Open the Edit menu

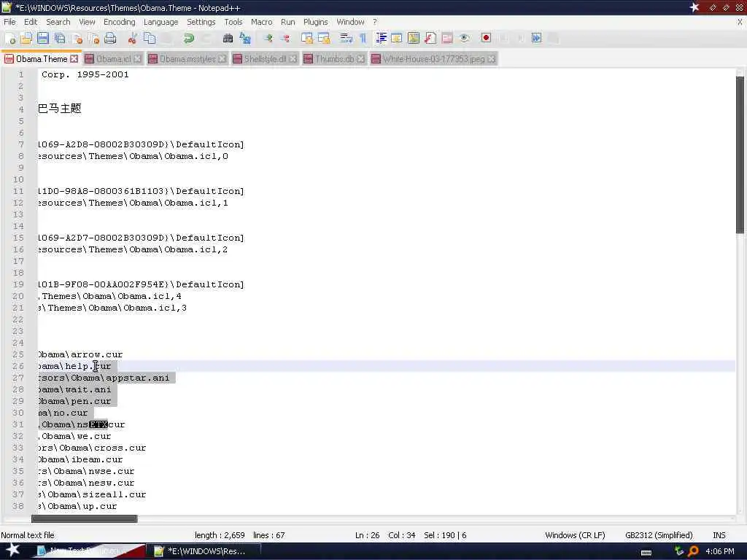[x=31, y=22]
